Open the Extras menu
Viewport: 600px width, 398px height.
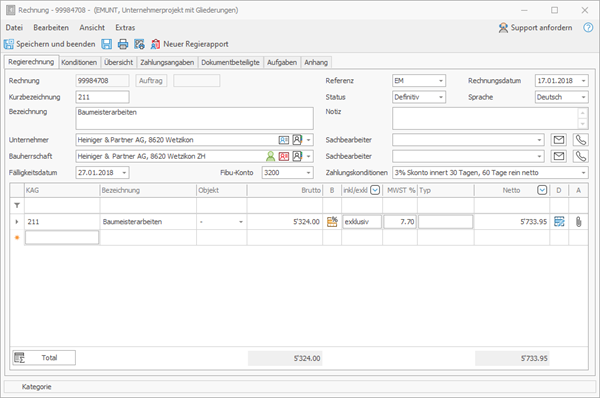125,28
